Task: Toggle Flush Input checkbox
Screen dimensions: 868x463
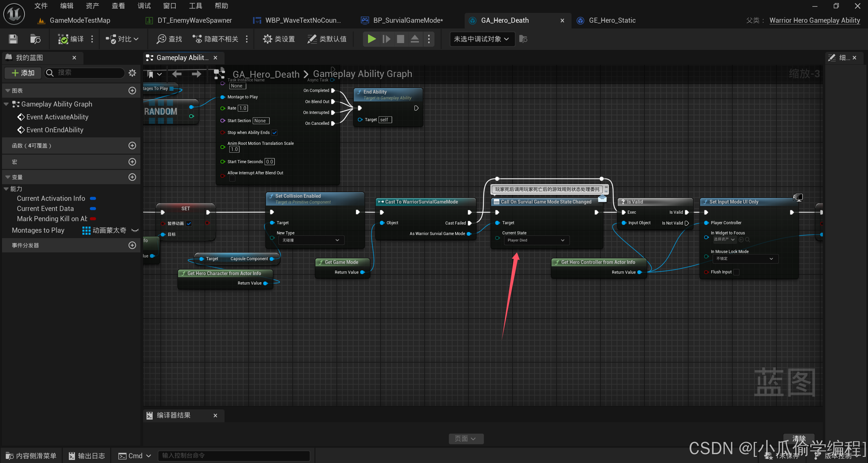Action: [736, 272]
